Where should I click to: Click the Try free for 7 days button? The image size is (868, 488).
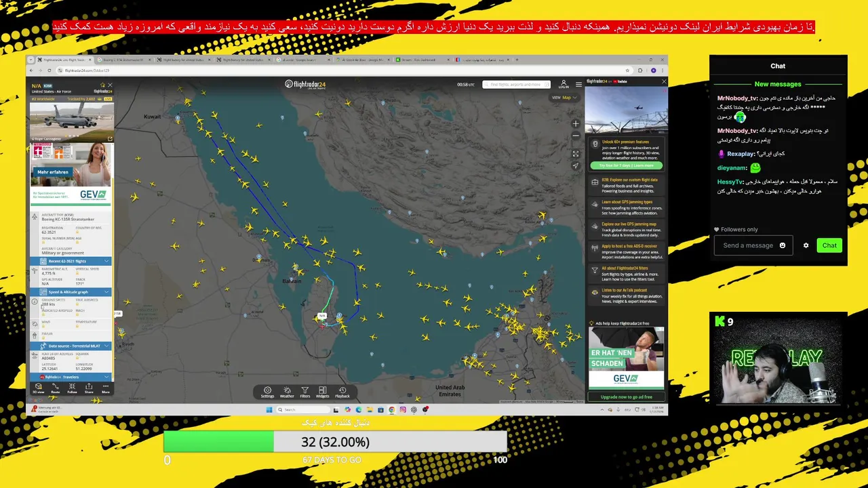[625, 165]
